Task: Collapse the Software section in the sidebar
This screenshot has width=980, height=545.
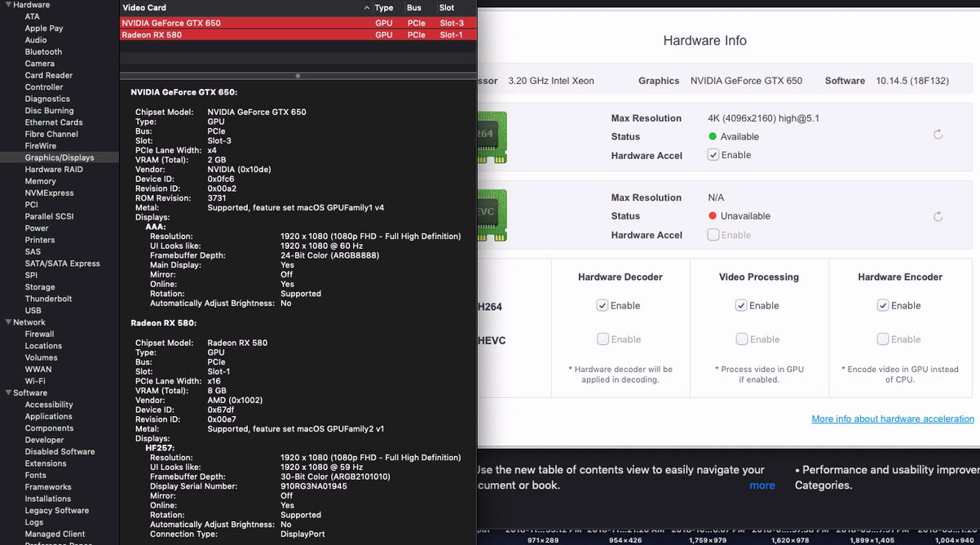Action: coord(8,392)
